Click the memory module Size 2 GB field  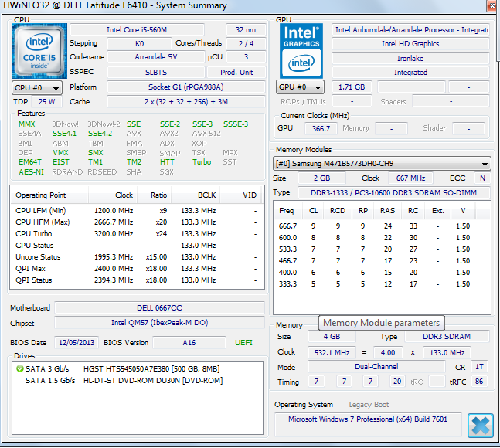click(x=321, y=178)
